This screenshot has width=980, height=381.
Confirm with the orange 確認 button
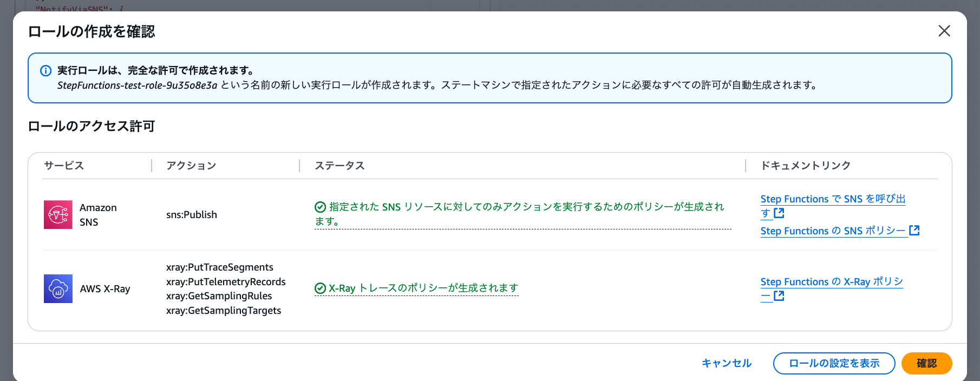[x=926, y=363]
